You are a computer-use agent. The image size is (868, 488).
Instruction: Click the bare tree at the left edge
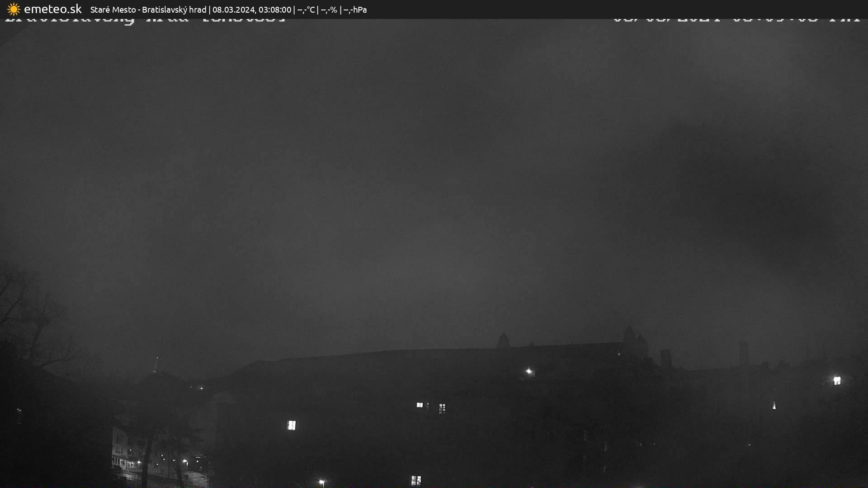point(27,316)
